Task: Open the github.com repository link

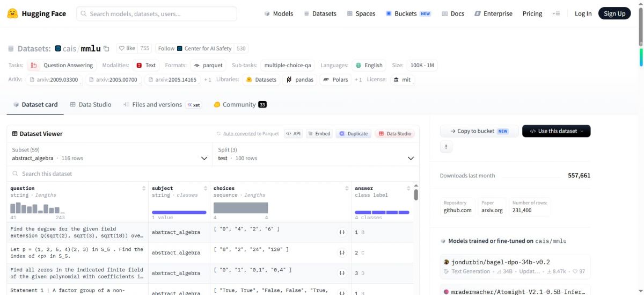Action: [458, 207]
